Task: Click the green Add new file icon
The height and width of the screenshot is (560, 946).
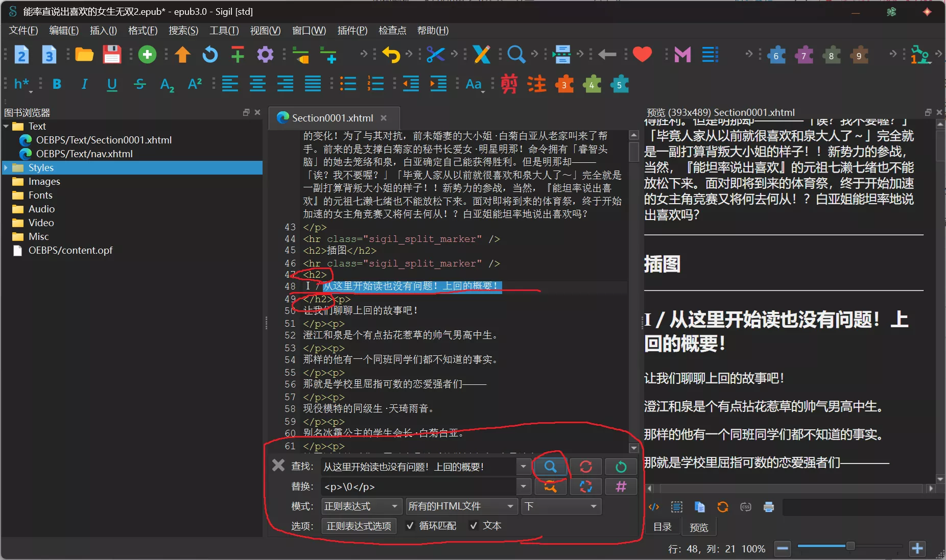Action: click(x=147, y=55)
